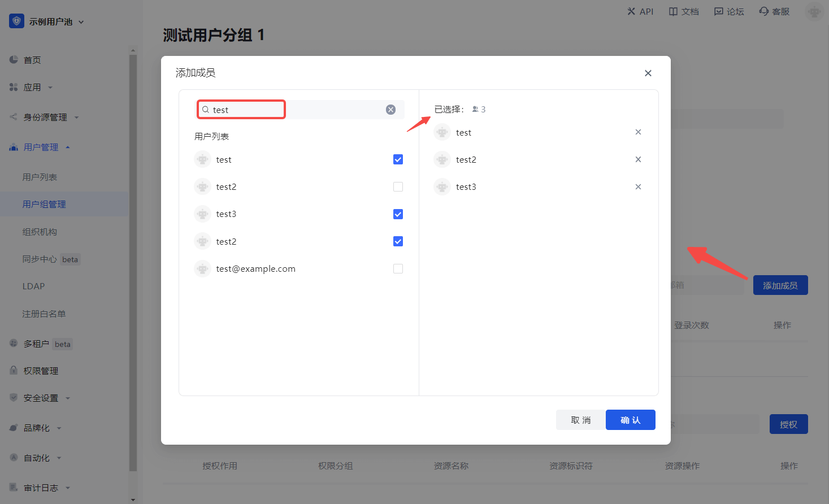Viewport: 829px width, 504px height.
Task: Open the 论坛 forum link
Action: click(x=729, y=11)
